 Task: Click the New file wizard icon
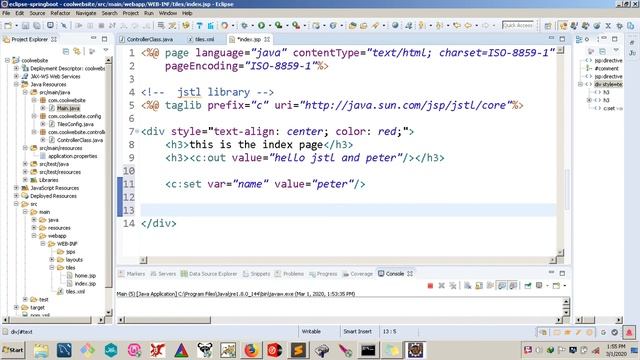[x=8, y=26]
